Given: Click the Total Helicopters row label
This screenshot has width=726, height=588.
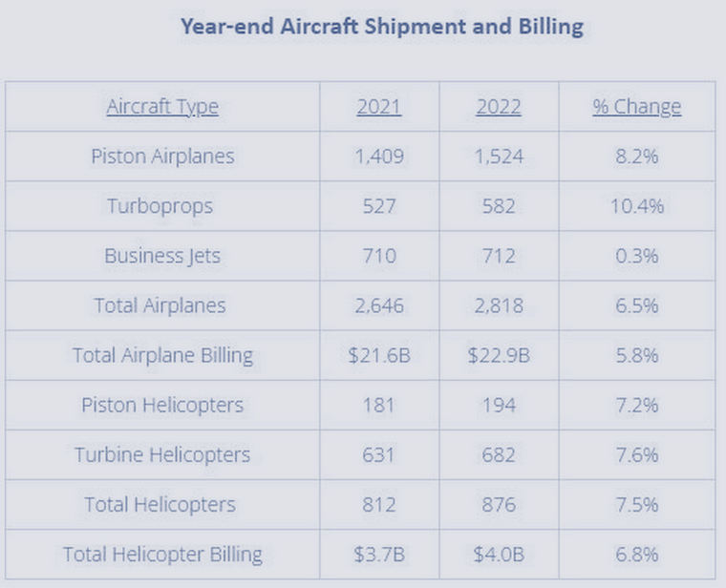Looking at the screenshot, I should [160, 504].
